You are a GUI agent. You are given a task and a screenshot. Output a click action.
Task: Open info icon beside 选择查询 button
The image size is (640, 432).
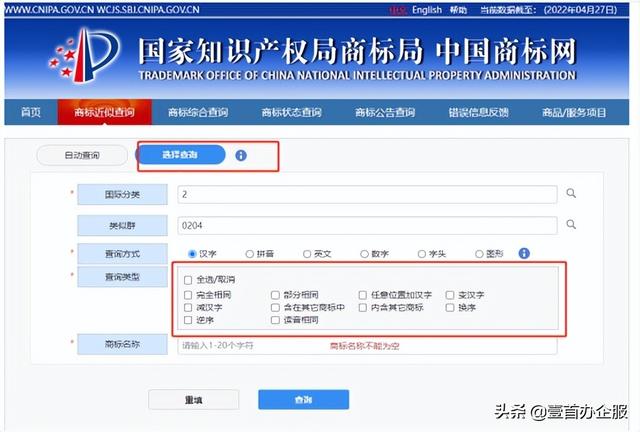pyautogui.click(x=241, y=156)
